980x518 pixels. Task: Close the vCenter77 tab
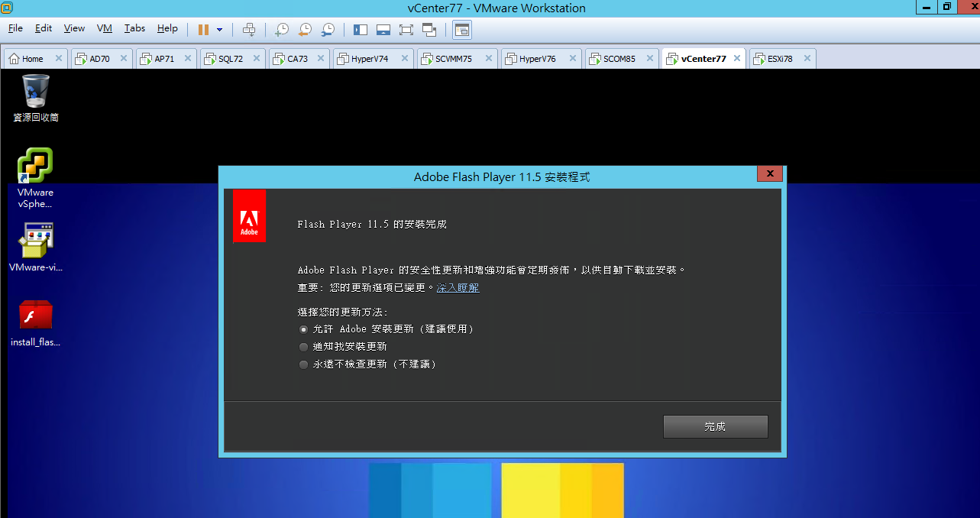(x=737, y=59)
